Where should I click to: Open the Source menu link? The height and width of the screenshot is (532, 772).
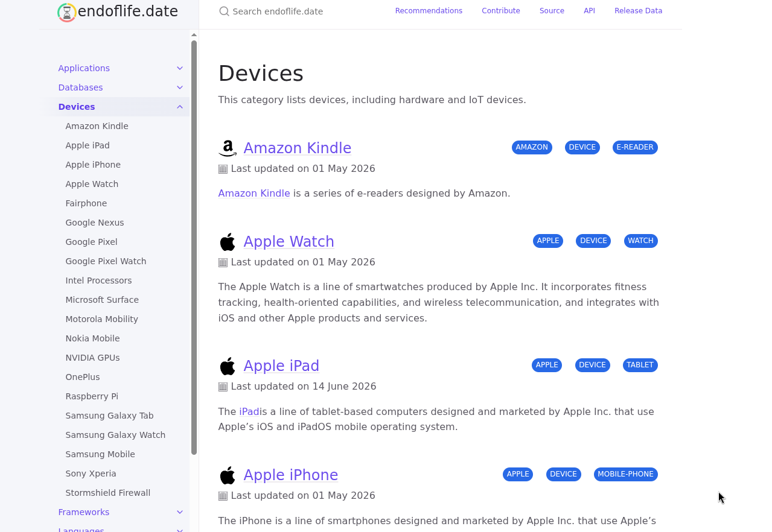(552, 11)
